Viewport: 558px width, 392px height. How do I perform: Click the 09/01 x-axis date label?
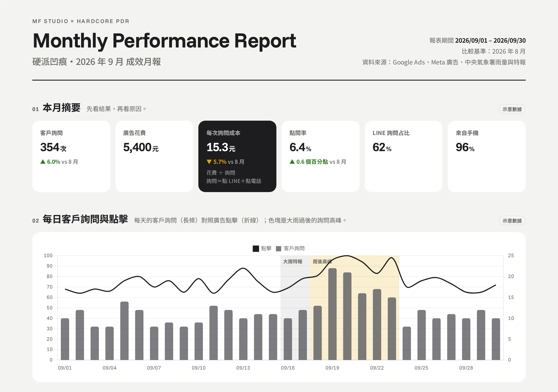pos(65,368)
